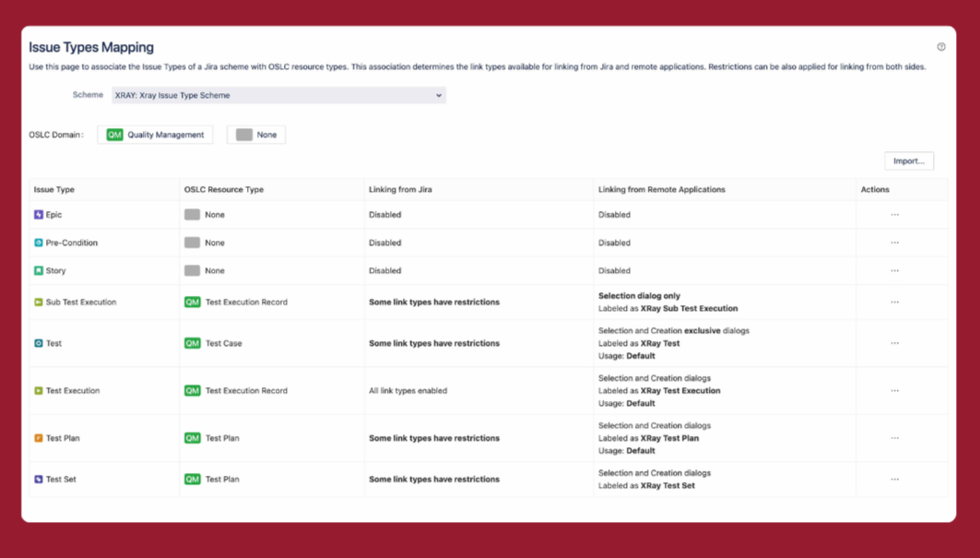Click QM badge in the Test Plan issue row

[x=192, y=438]
